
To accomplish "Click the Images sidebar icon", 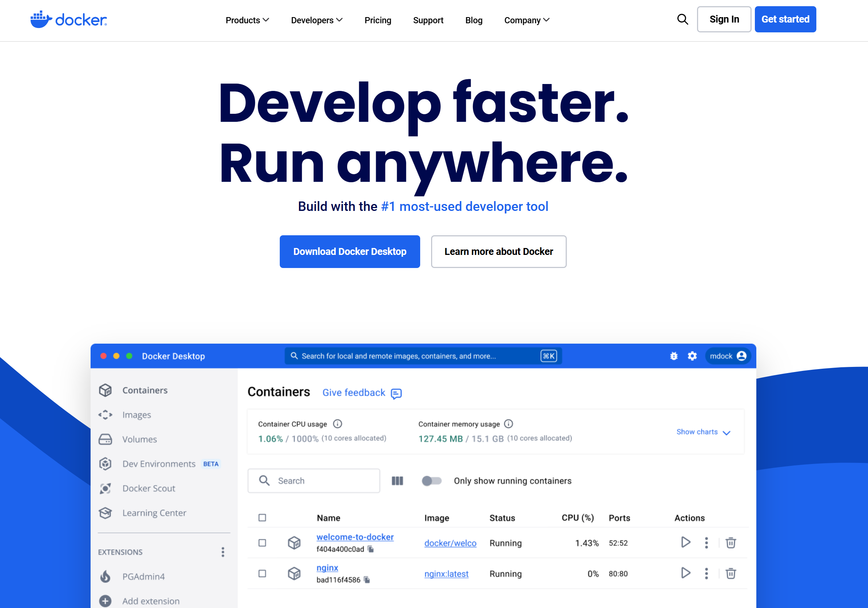I will click(x=105, y=415).
